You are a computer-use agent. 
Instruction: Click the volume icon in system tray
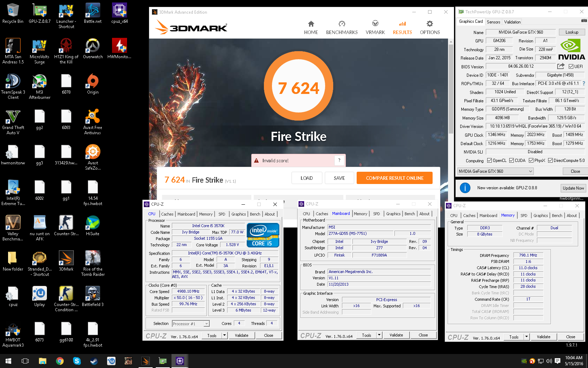[549, 361]
